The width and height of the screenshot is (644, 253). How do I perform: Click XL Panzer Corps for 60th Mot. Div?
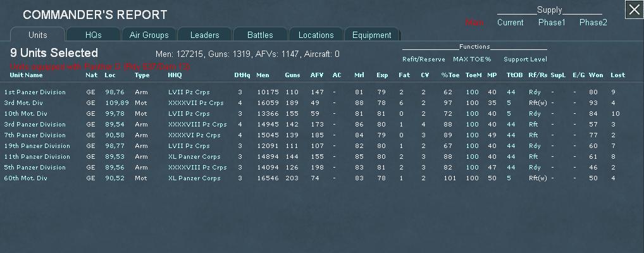pos(194,178)
